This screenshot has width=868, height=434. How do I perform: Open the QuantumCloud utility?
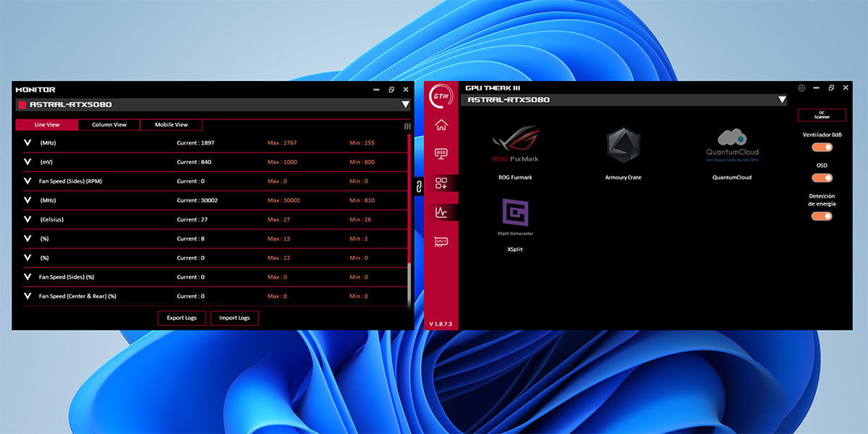pos(732,154)
